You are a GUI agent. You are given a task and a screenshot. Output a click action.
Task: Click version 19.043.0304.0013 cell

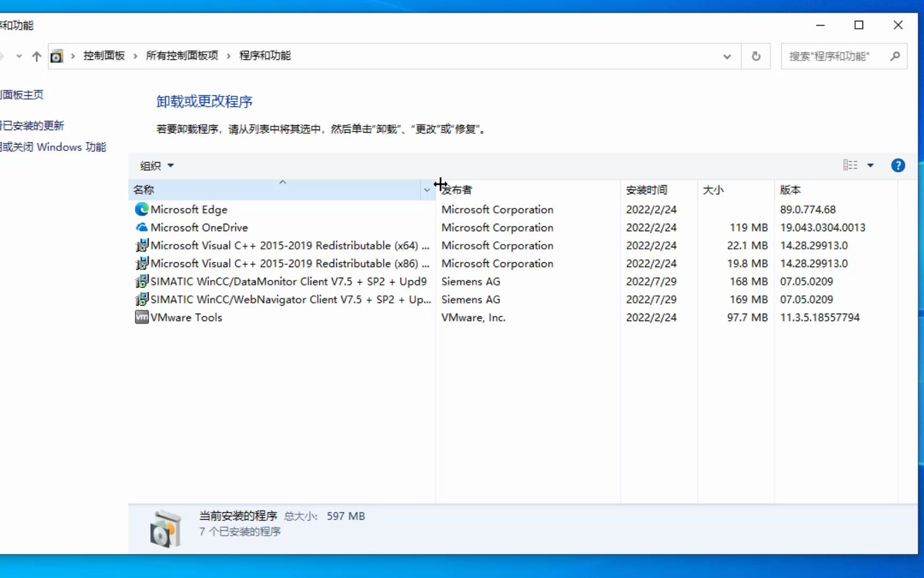(822, 227)
